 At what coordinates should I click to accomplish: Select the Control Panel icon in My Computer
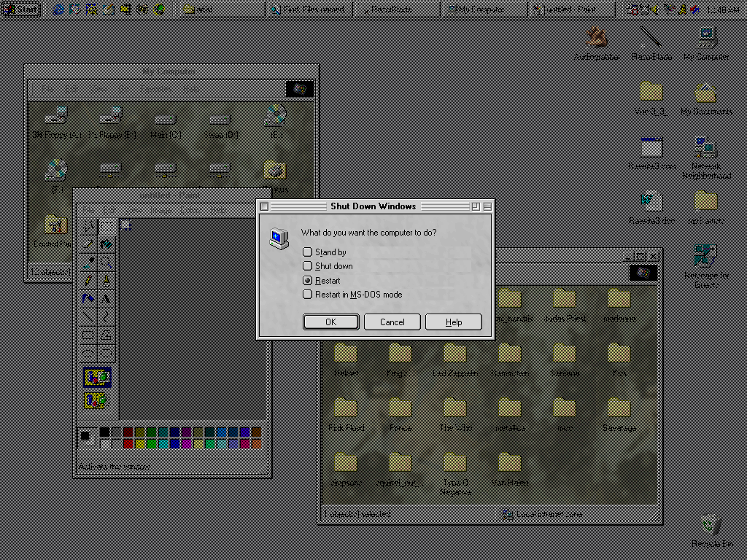(x=53, y=232)
